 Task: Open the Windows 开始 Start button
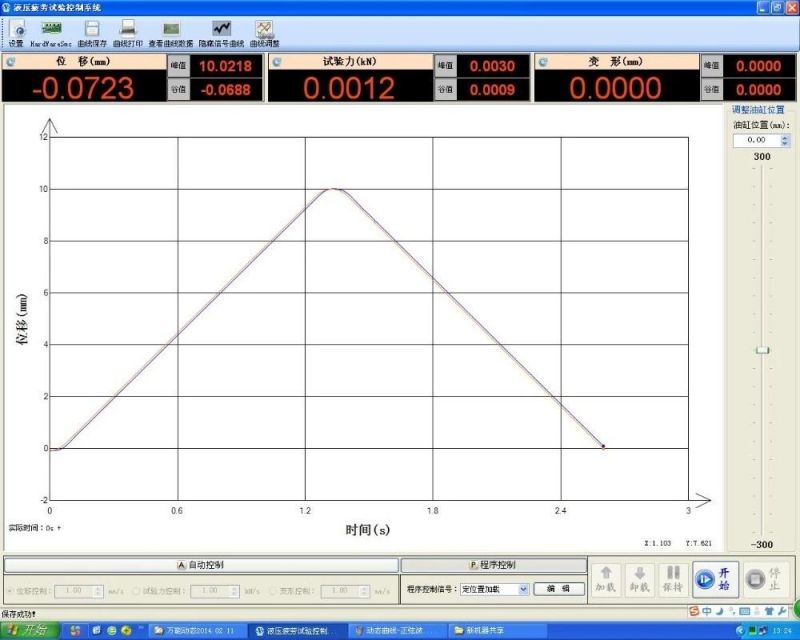coord(30,630)
